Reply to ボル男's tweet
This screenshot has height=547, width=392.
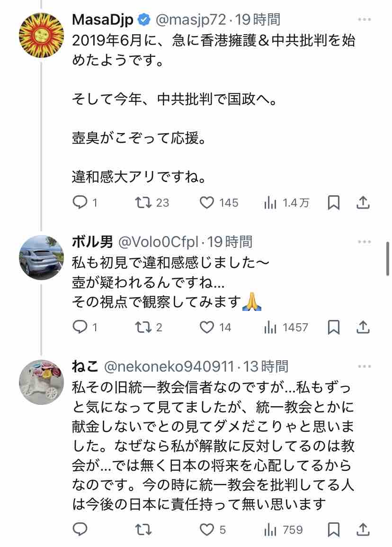coord(79,327)
